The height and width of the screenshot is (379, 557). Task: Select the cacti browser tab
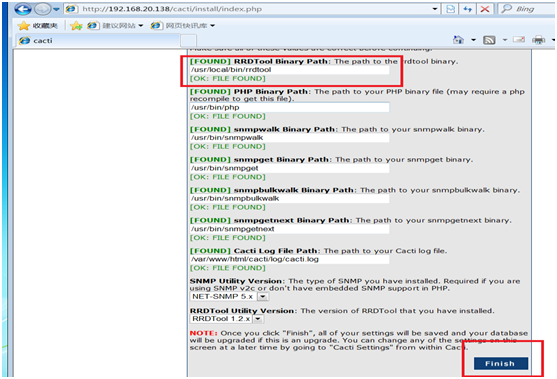tap(98, 41)
